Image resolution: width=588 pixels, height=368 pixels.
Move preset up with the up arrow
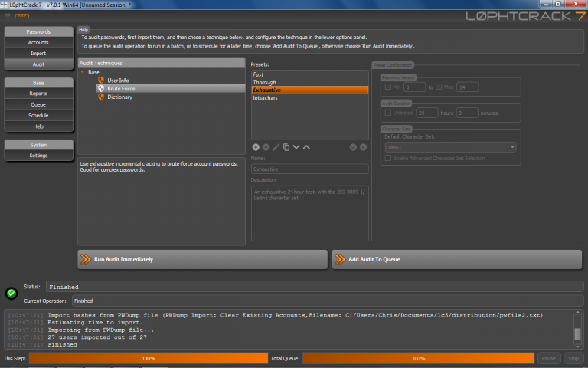coord(306,146)
